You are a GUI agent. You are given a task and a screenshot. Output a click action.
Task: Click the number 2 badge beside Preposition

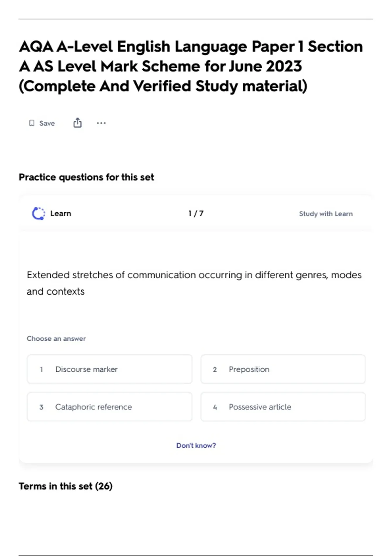pos(215,370)
